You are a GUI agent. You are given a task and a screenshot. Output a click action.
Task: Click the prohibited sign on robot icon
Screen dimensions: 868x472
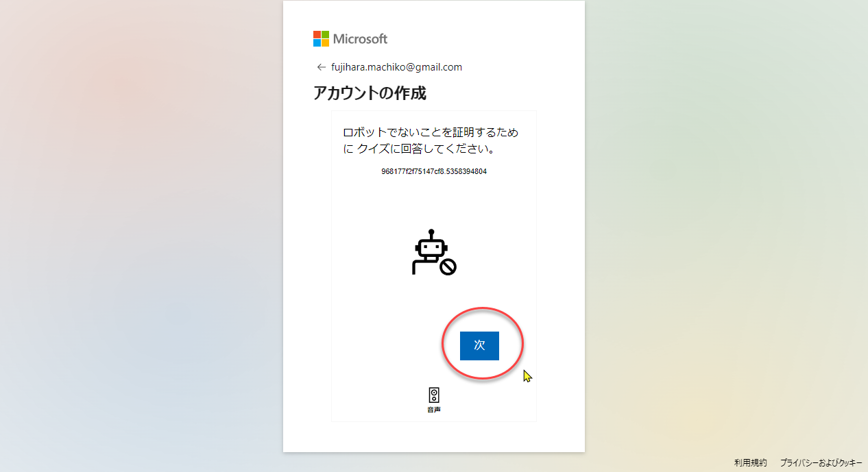[x=448, y=266]
